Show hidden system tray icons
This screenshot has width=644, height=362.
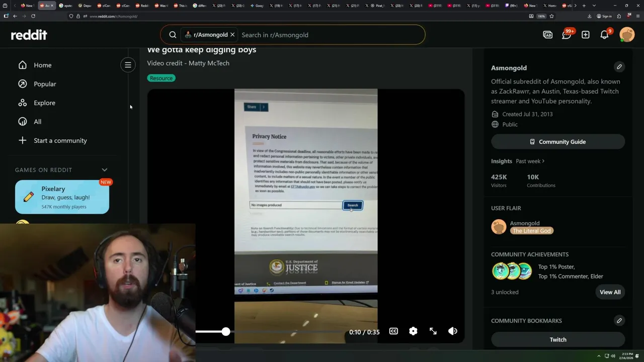(599, 356)
